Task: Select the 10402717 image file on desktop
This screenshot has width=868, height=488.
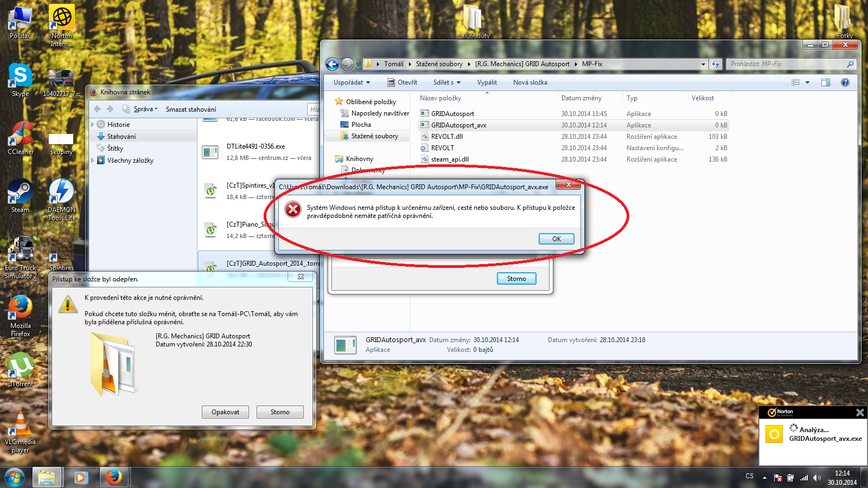Action: (x=61, y=84)
